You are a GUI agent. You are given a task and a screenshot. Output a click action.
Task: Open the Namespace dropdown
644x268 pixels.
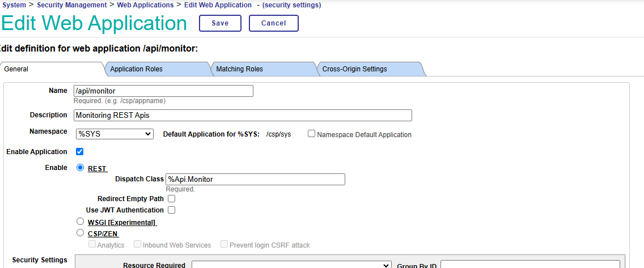pyautogui.click(x=115, y=134)
